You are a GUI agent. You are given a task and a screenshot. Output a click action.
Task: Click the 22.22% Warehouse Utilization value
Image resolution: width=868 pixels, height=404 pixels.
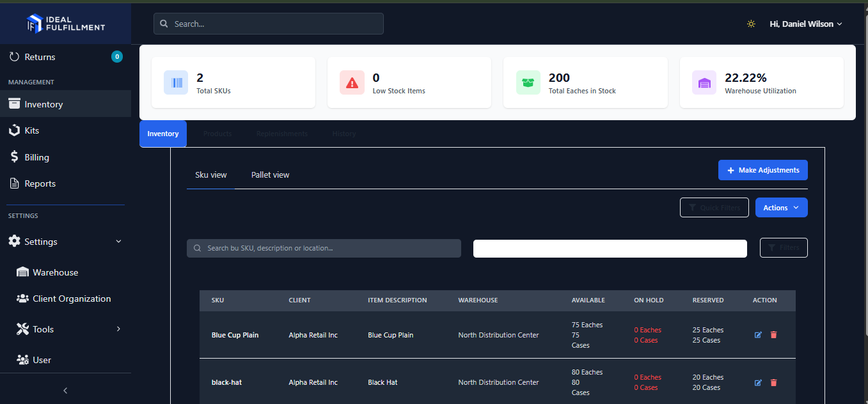click(746, 78)
